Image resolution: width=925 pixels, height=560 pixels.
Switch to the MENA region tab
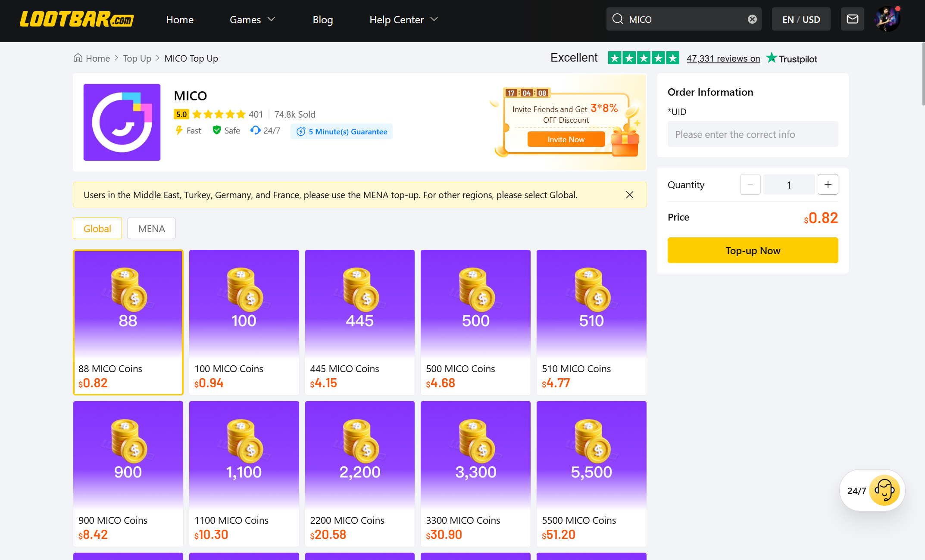151,228
